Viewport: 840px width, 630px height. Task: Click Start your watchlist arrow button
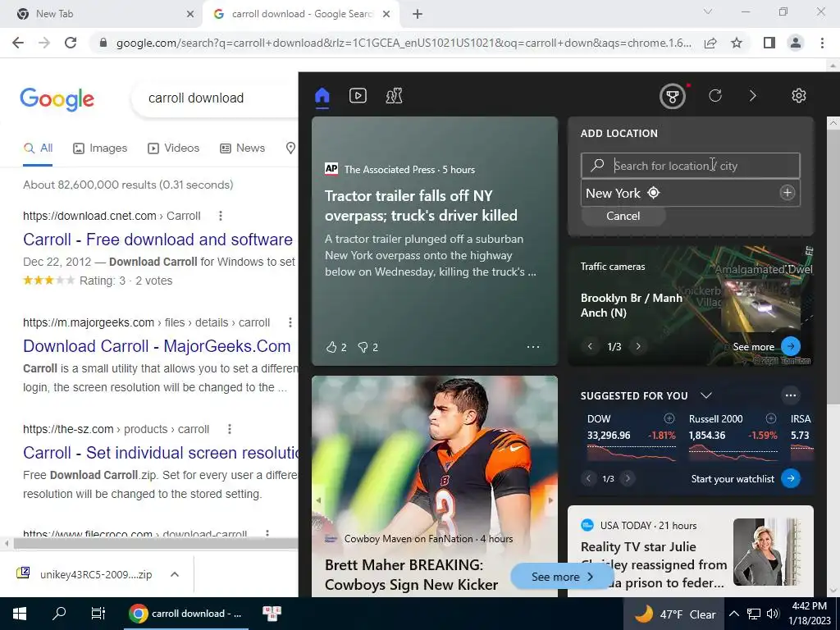point(791,478)
